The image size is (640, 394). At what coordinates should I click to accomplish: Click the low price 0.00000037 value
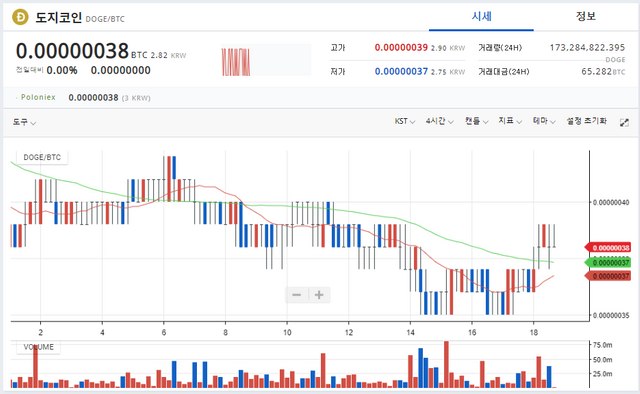(401, 71)
